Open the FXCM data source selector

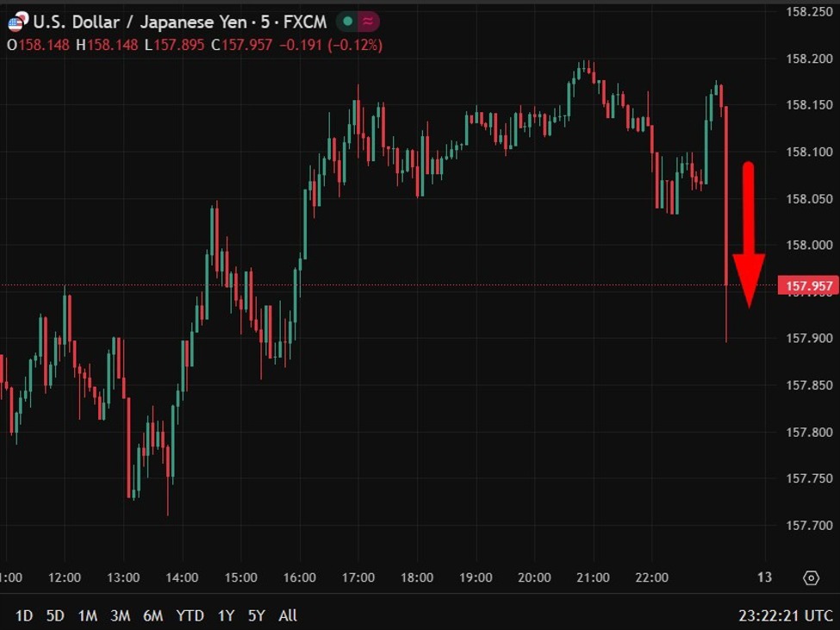308,21
